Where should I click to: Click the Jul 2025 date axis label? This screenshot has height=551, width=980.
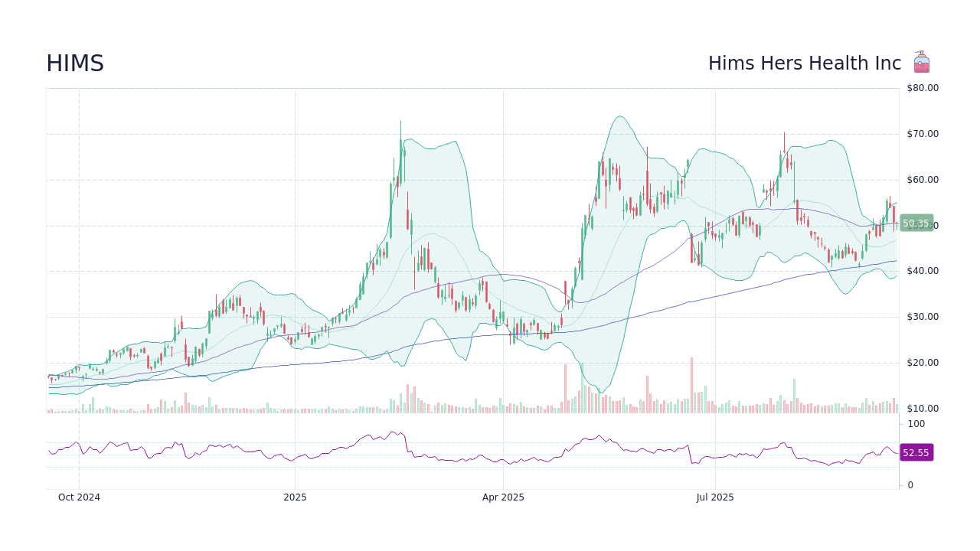click(715, 497)
